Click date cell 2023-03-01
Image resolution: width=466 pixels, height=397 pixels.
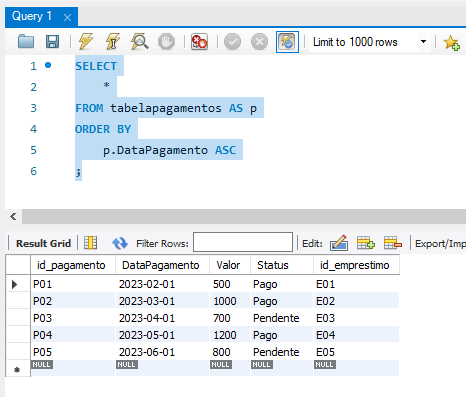[x=162, y=301]
